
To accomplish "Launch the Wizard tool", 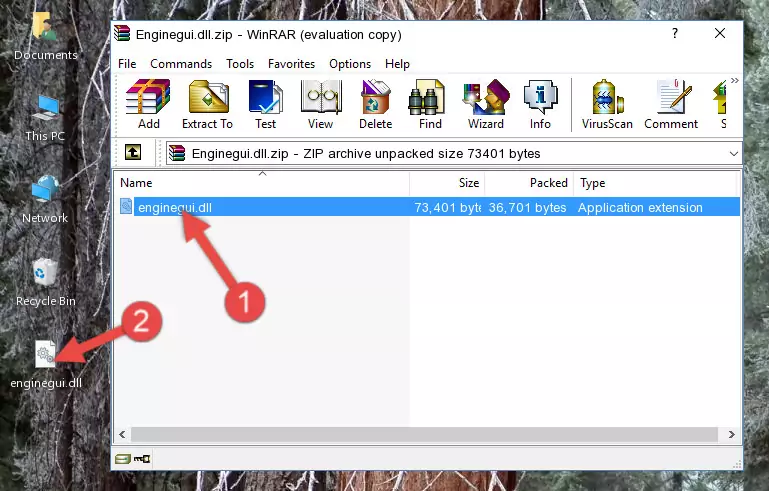I will click(x=486, y=104).
